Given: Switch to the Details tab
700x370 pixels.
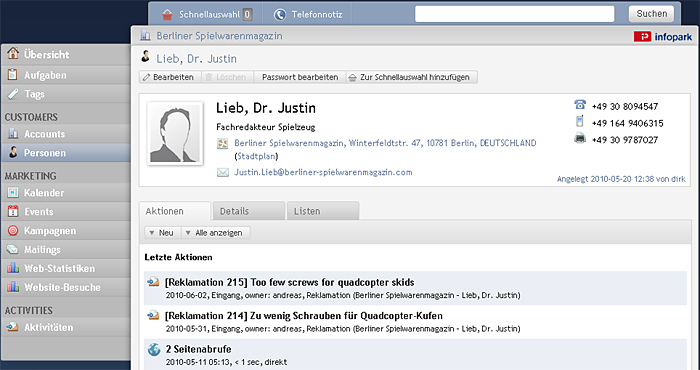Looking at the screenshot, I should [x=249, y=211].
